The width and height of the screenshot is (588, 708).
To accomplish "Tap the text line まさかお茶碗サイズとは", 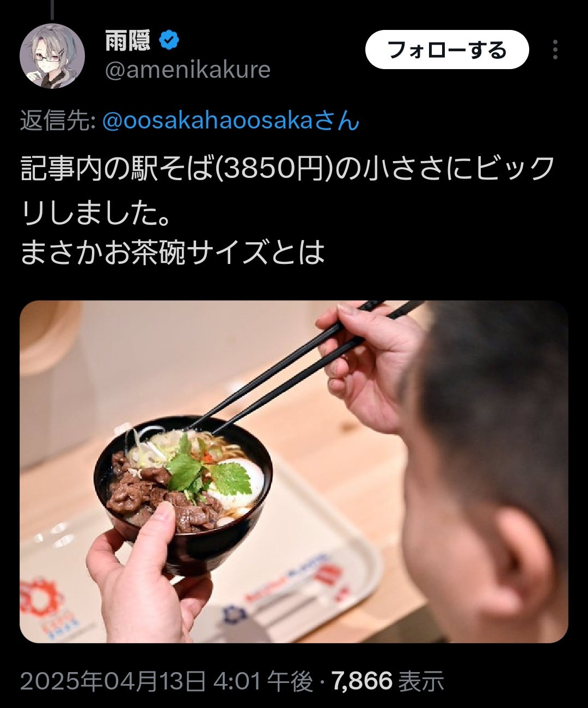I will (173, 253).
